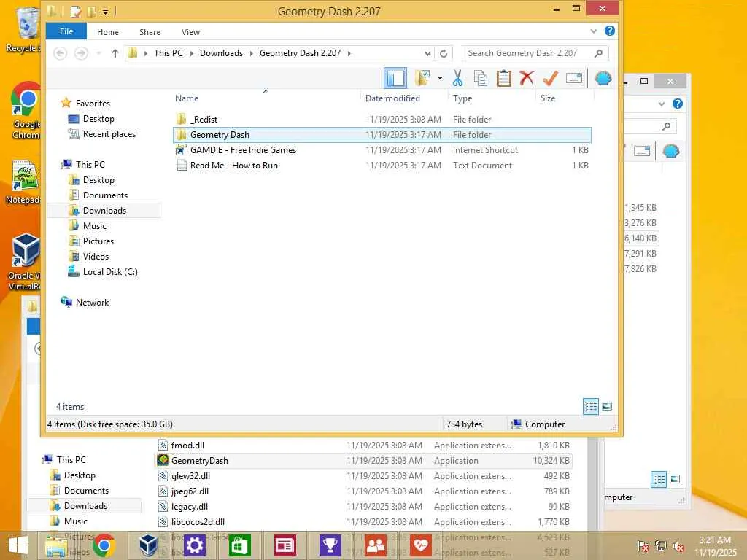Select Network in navigation pane
The width and height of the screenshot is (747, 560).
92,303
